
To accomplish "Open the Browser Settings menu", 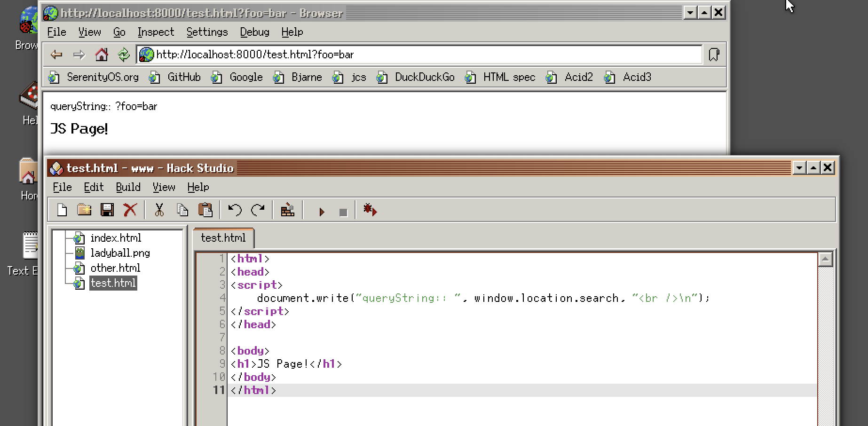I will [x=207, y=32].
